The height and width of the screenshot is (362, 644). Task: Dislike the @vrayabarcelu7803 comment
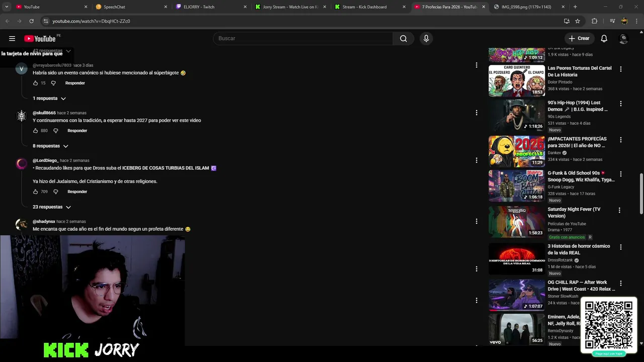[x=53, y=83]
